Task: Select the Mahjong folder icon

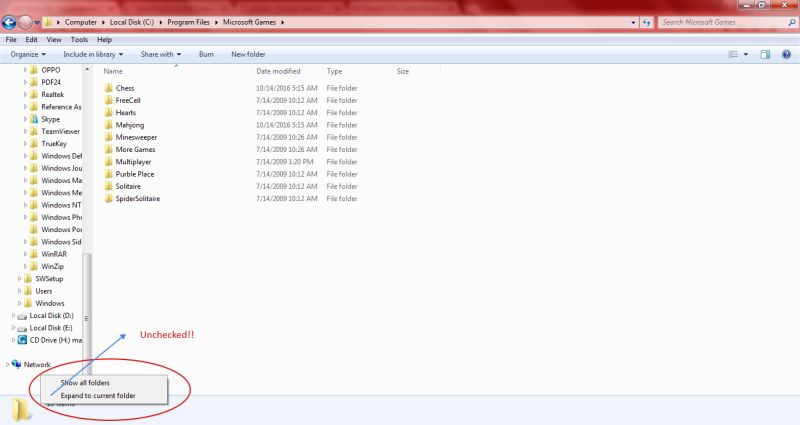Action: coord(108,124)
